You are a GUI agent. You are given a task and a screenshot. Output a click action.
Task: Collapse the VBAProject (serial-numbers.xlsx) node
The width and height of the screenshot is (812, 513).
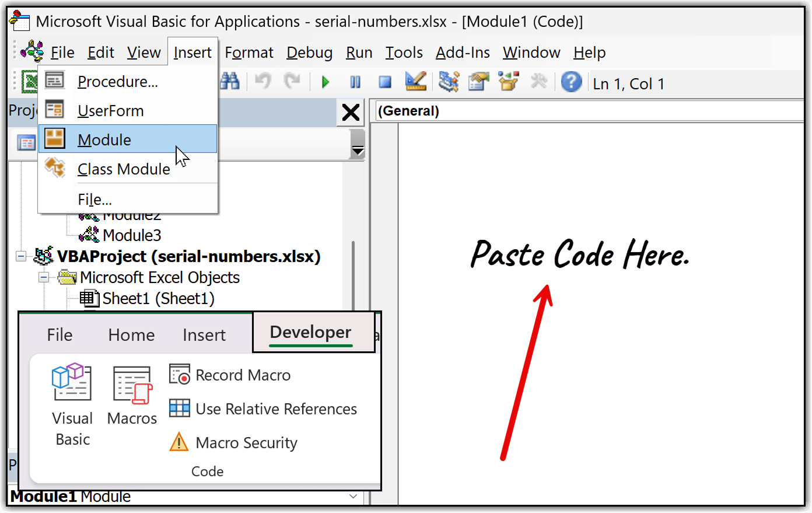pyautogui.click(x=21, y=256)
